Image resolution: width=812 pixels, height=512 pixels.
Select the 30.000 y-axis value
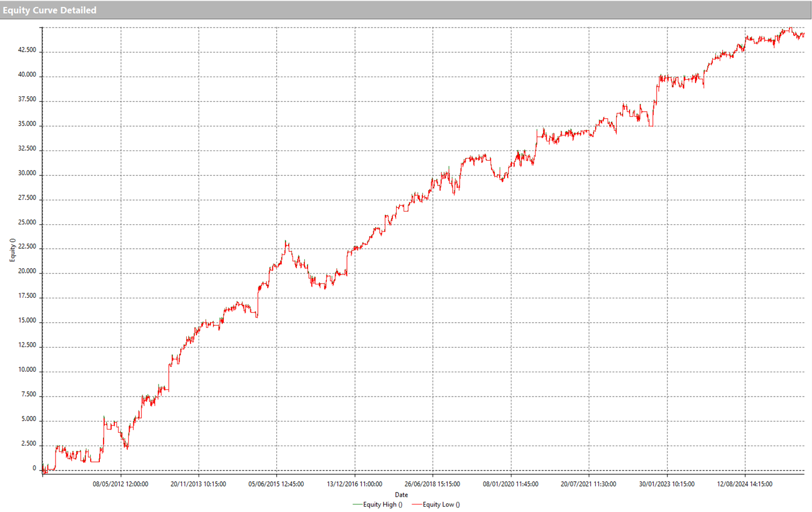(27, 173)
